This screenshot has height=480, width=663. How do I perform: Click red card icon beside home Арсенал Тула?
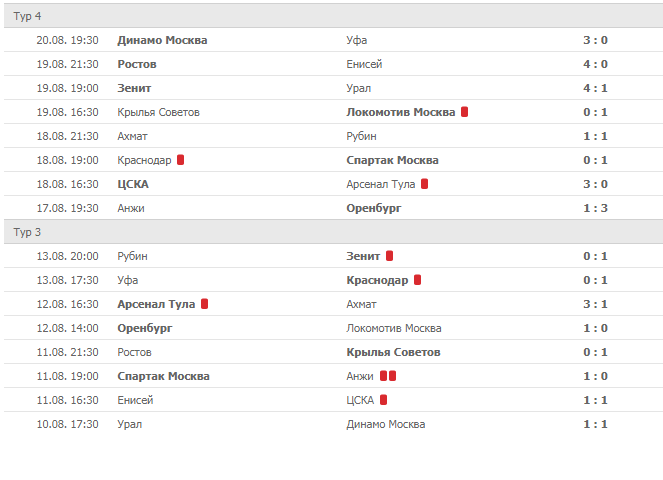204,304
